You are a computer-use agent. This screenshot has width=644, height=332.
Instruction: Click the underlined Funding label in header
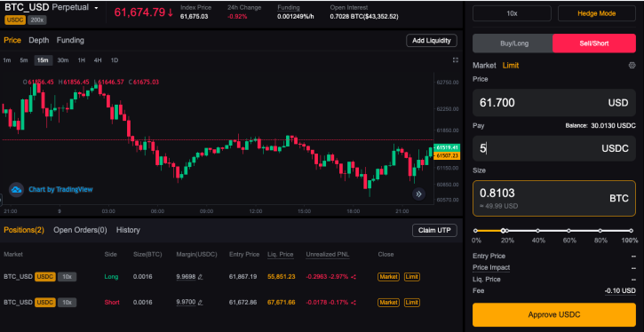[289, 8]
